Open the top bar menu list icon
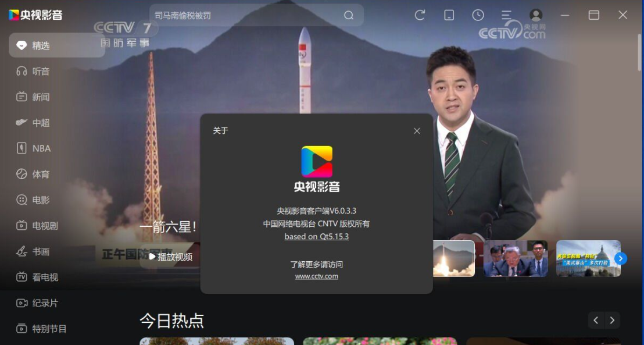 point(507,15)
